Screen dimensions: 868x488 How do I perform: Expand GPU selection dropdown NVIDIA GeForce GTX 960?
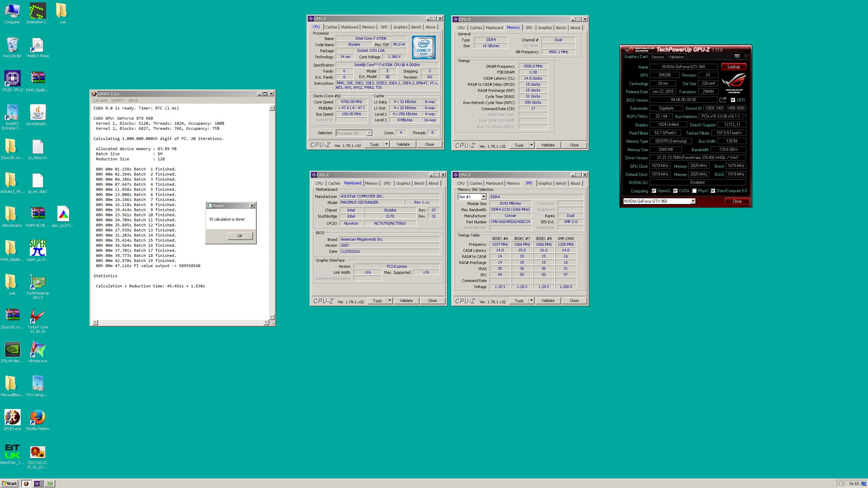point(693,201)
